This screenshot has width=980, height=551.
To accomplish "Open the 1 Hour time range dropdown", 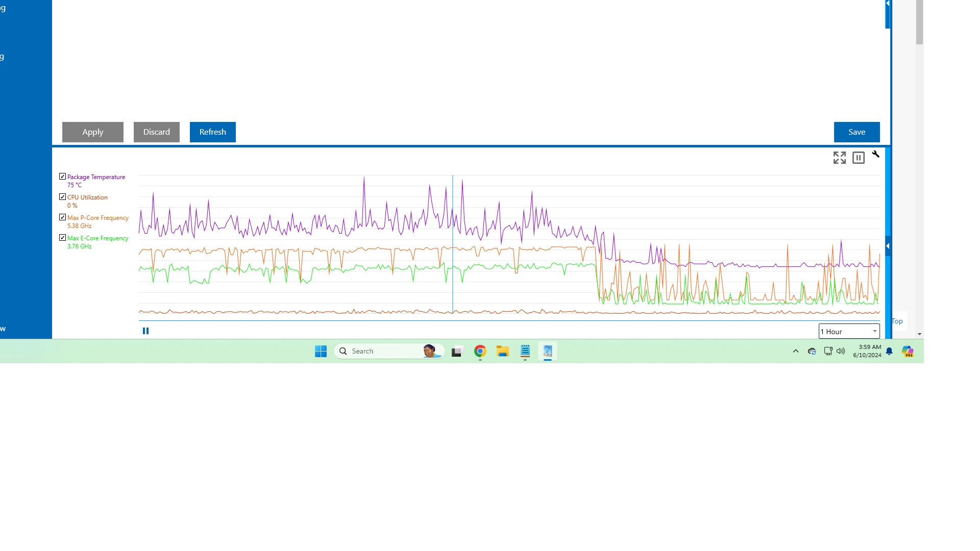I will [x=849, y=331].
